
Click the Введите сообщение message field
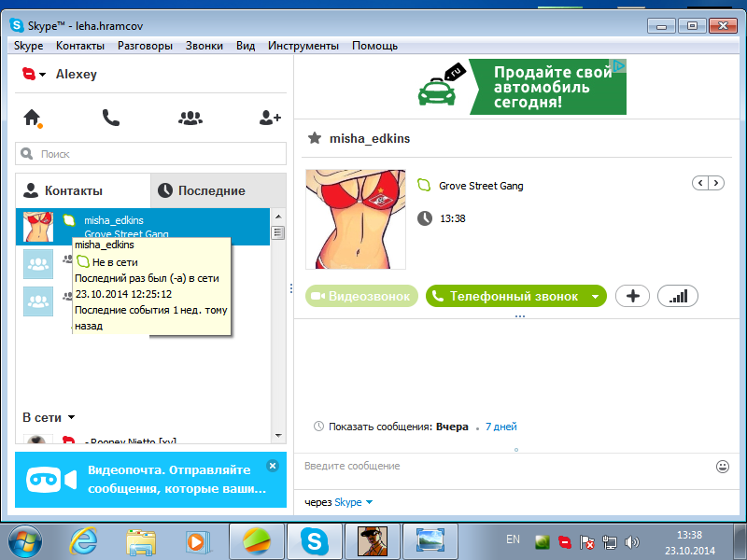505,466
